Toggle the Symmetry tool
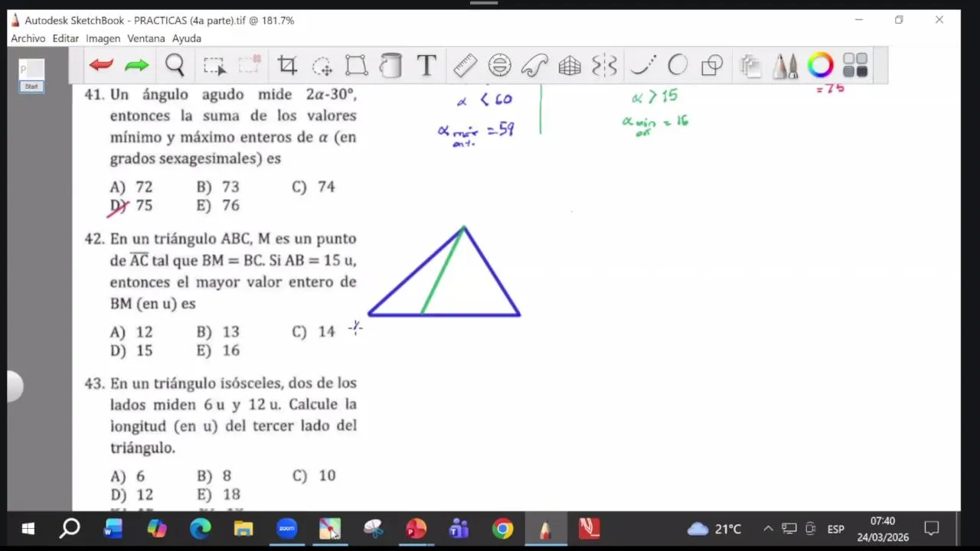Screen dimensions: 980x551 604,66
